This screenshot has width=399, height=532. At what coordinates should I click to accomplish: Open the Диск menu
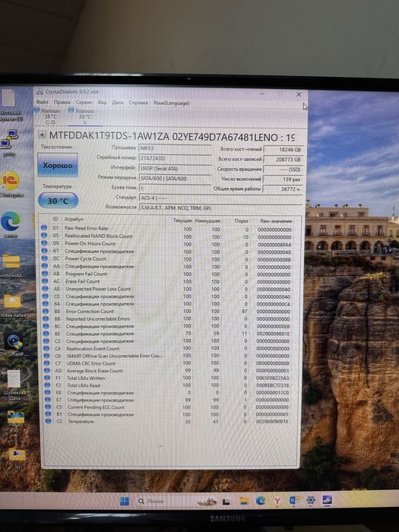[x=117, y=103]
